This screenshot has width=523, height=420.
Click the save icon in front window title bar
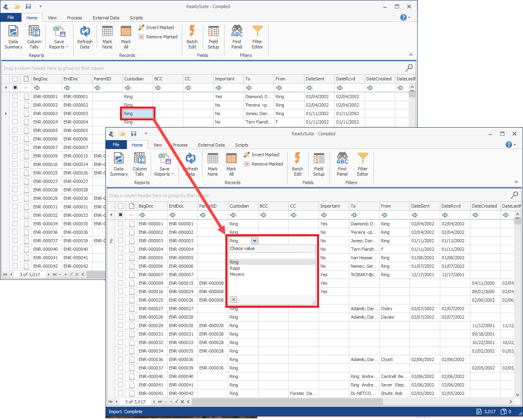134,134
